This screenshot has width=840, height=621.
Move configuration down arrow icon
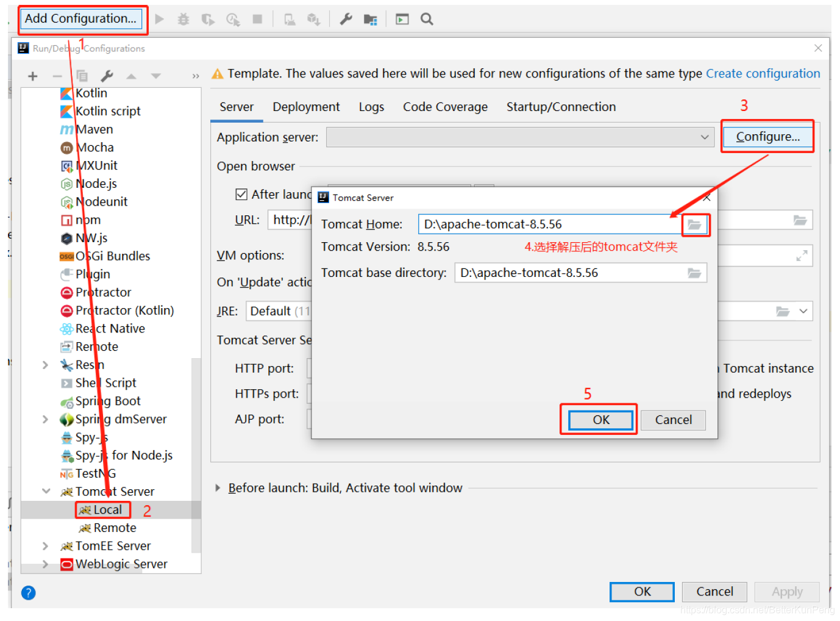coord(156,76)
